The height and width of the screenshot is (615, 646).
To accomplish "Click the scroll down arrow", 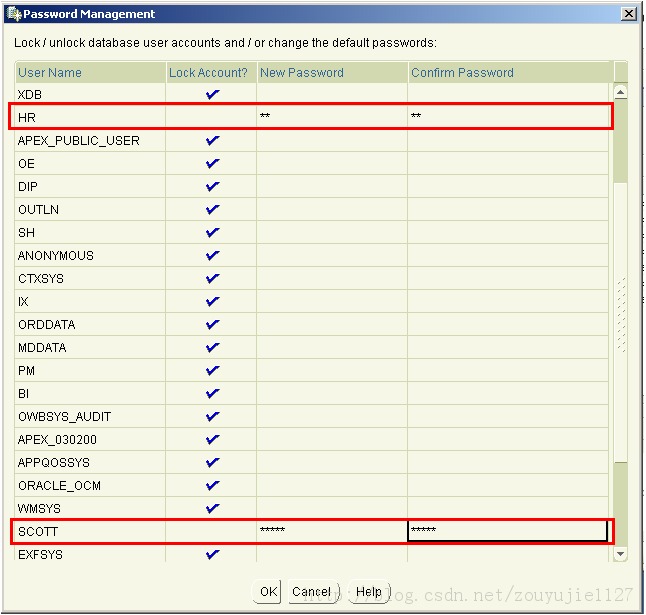I will (x=620, y=554).
